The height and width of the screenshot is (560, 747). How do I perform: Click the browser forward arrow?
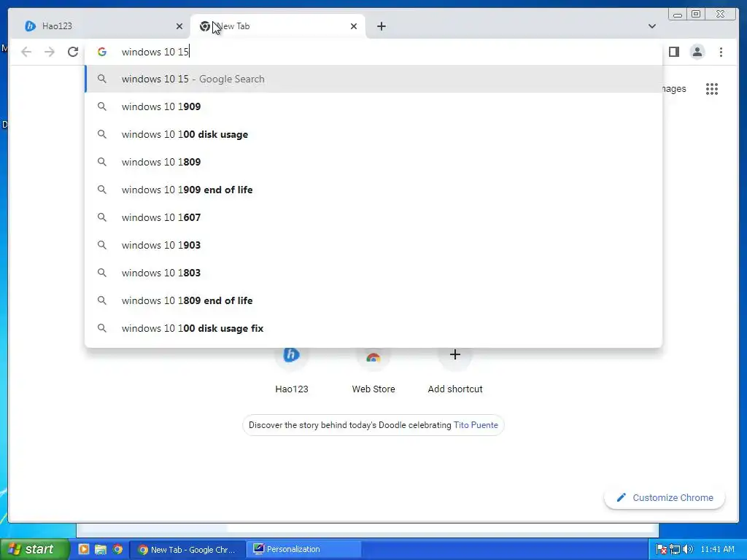[50, 52]
